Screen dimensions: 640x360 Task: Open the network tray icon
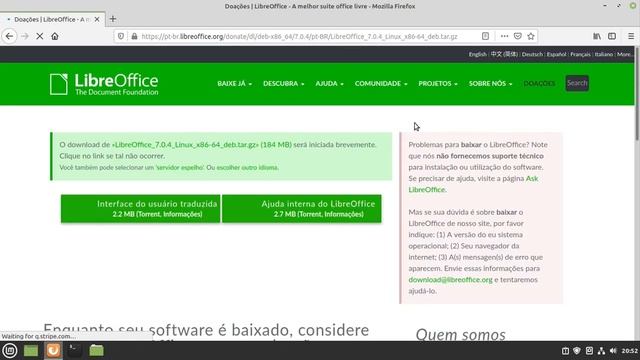coord(601,351)
